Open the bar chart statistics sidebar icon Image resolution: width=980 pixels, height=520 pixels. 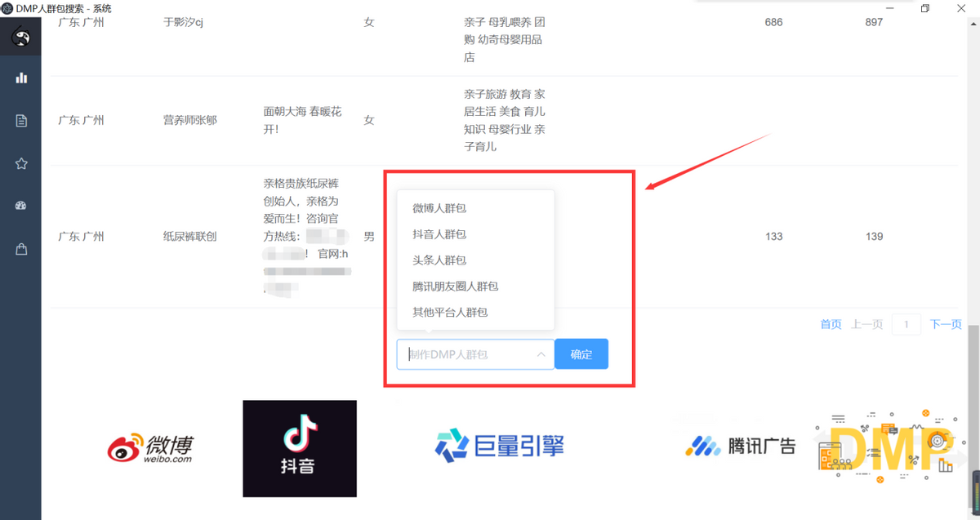pos(21,78)
